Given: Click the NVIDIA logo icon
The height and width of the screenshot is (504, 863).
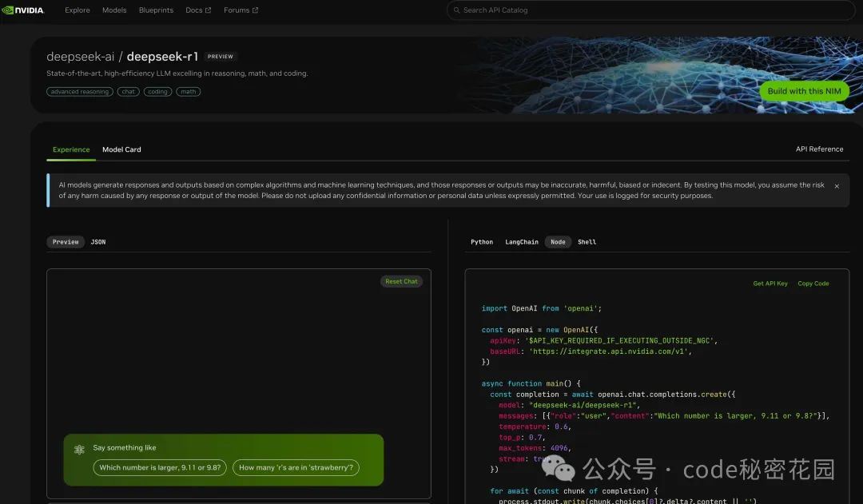Looking at the screenshot, I should tap(8, 10).
